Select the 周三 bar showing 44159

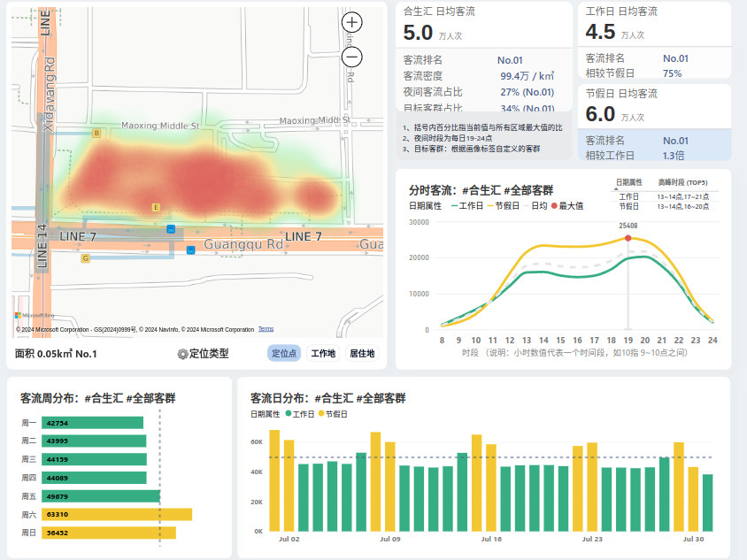pos(95,459)
